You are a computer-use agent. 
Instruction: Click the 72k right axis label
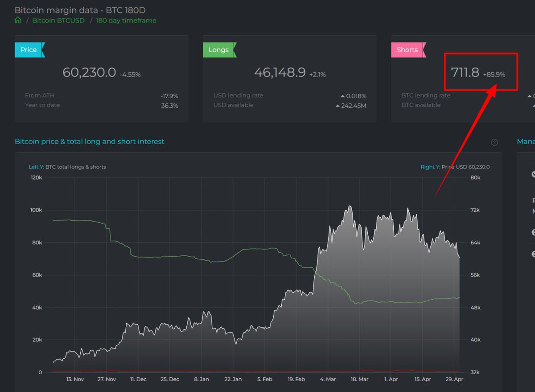475,210
